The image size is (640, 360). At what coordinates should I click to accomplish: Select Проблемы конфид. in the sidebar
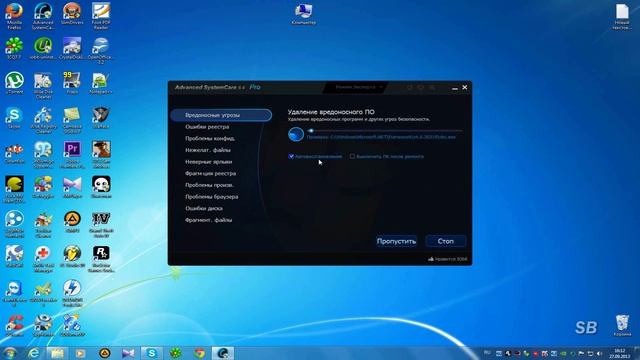(x=210, y=138)
